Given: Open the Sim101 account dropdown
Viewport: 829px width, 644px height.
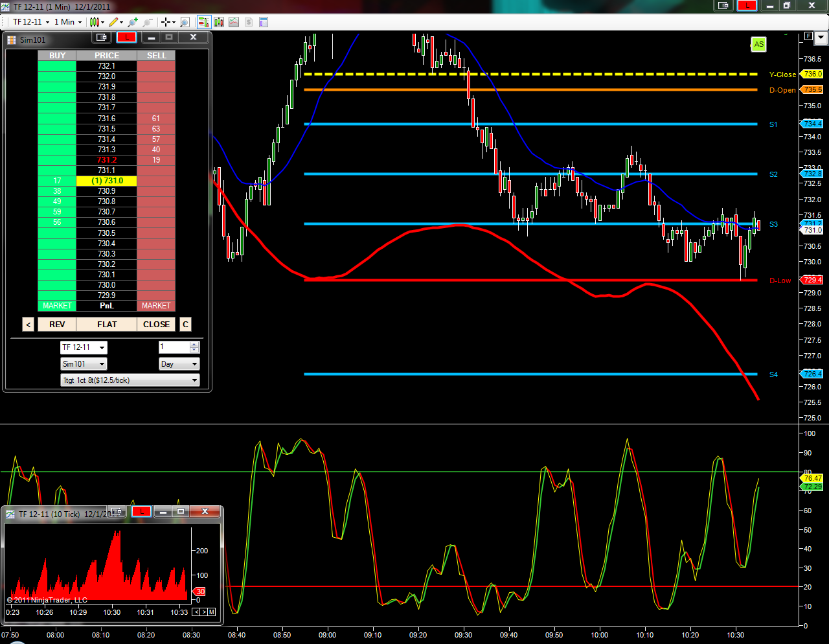Looking at the screenshot, I should click(x=84, y=364).
